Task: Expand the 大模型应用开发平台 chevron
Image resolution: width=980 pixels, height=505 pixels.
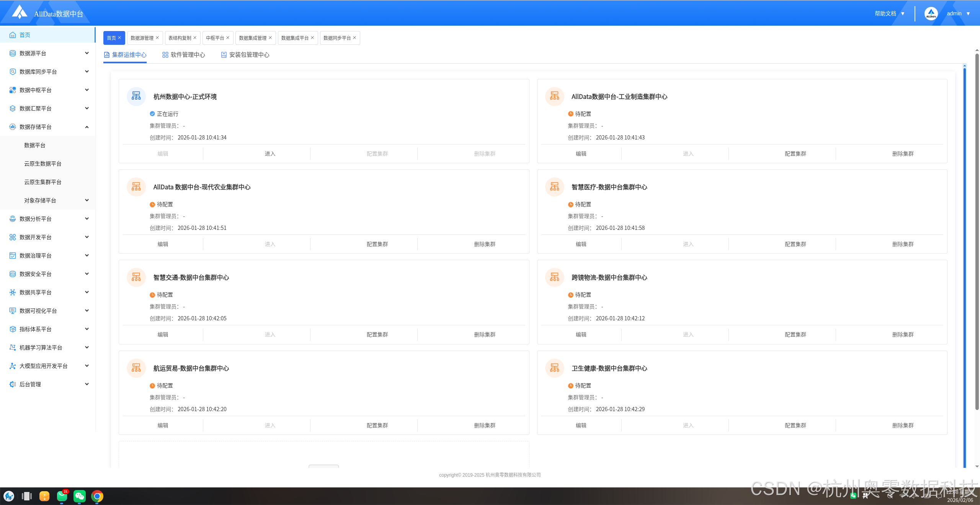Action: coord(87,366)
